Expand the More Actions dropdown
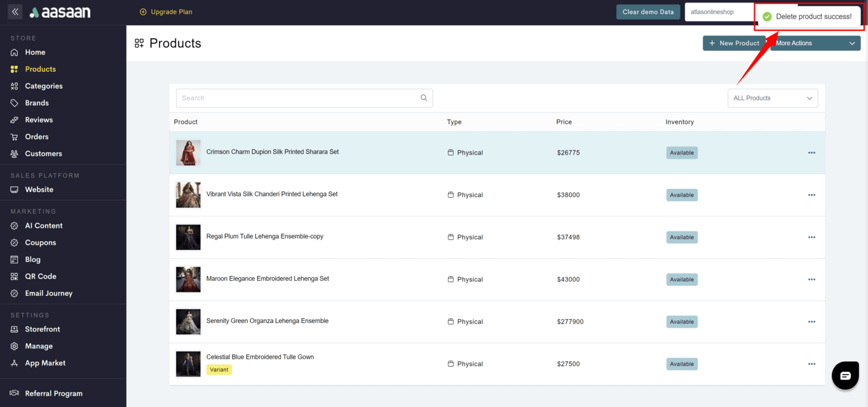The image size is (868, 407). pyautogui.click(x=816, y=43)
